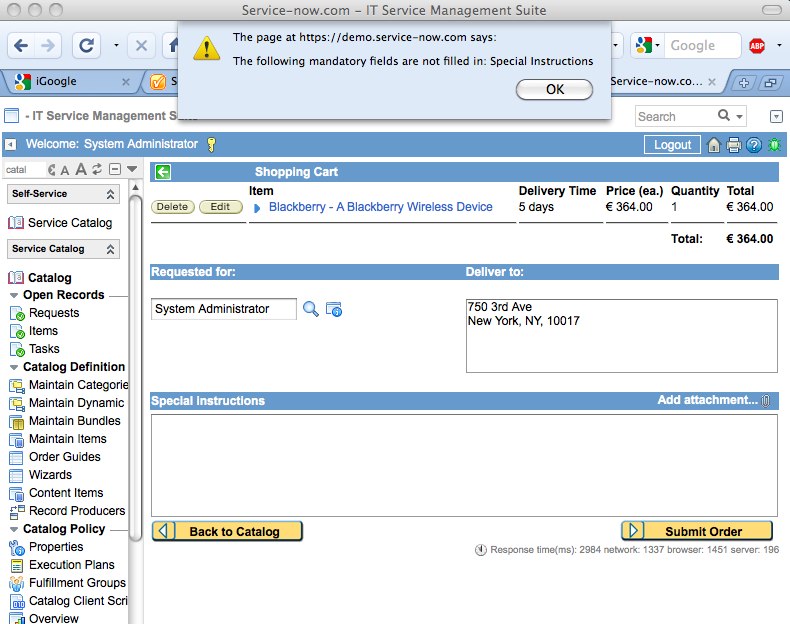
Task: Click the yellow key icon next to Welcome
Action: pos(211,145)
